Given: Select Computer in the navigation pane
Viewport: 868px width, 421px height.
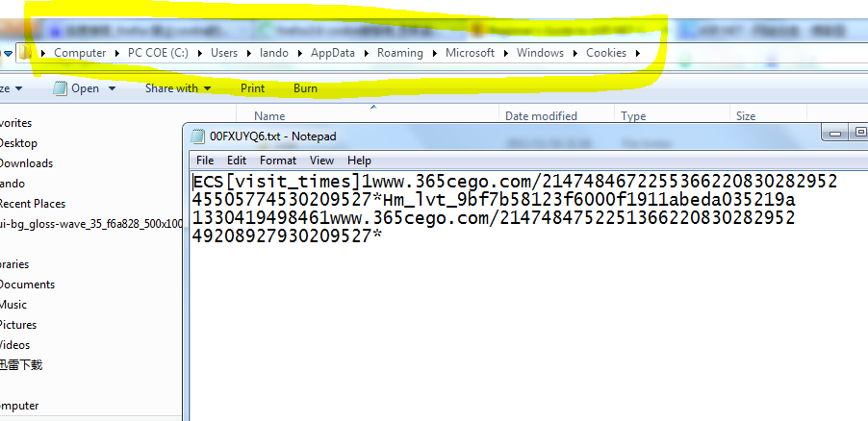Looking at the screenshot, I should click(19, 406).
